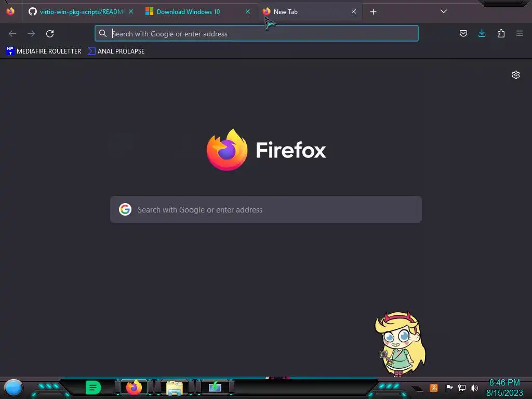Open the taskbar app with green arrow

tap(215, 388)
